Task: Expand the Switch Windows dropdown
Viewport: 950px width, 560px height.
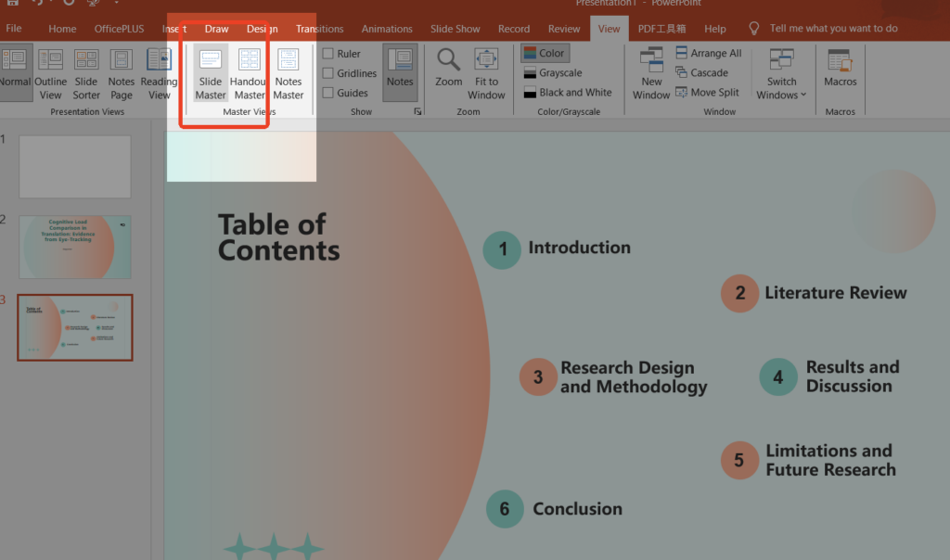Action: 781,73
